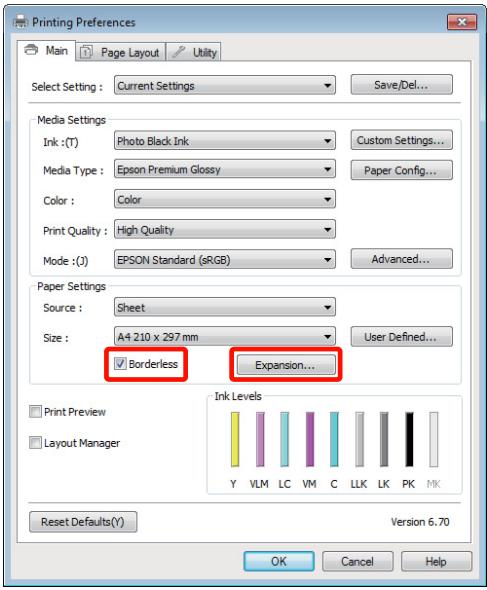Click the Save/Del... button

401,85
